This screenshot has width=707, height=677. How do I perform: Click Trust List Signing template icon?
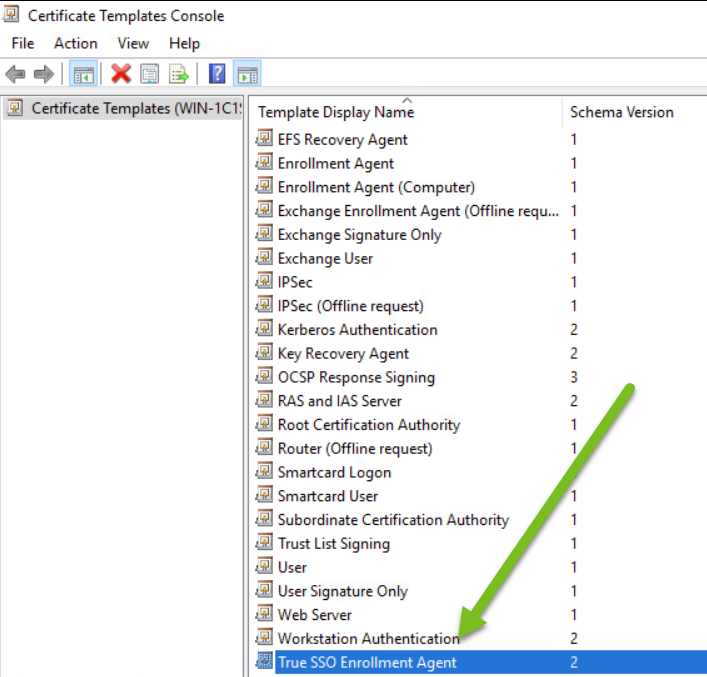point(264,542)
